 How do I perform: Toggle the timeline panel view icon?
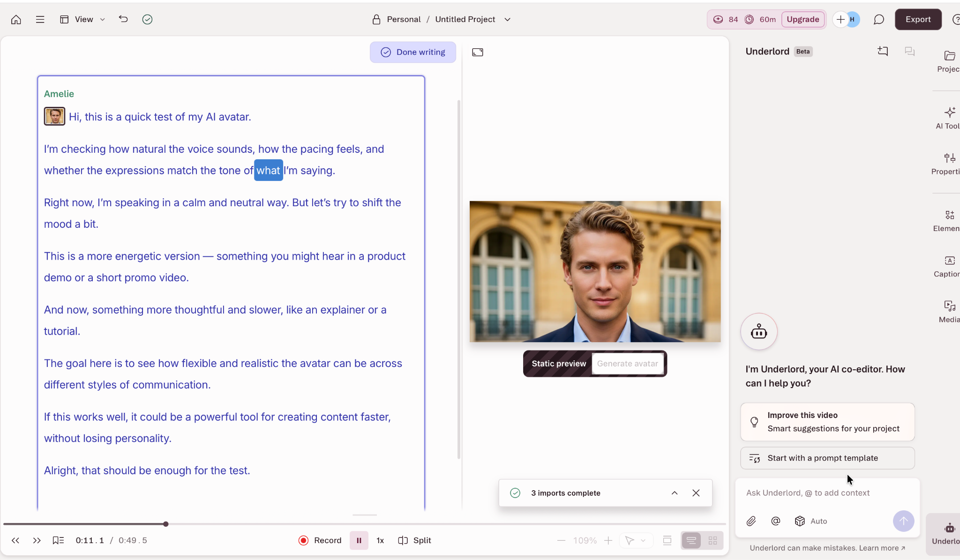(667, 540)
